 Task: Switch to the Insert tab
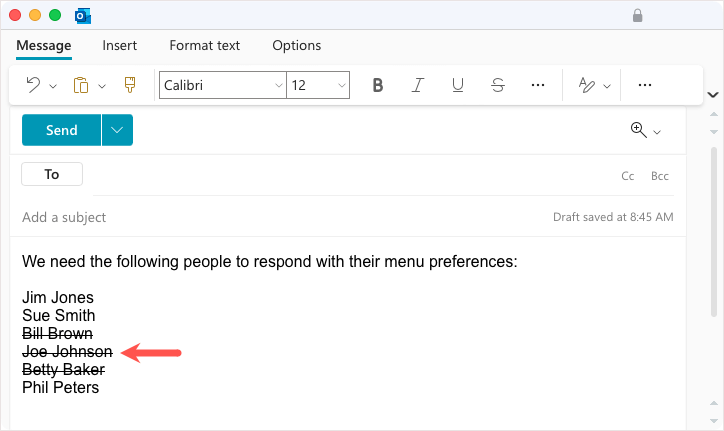coord(119,45)
